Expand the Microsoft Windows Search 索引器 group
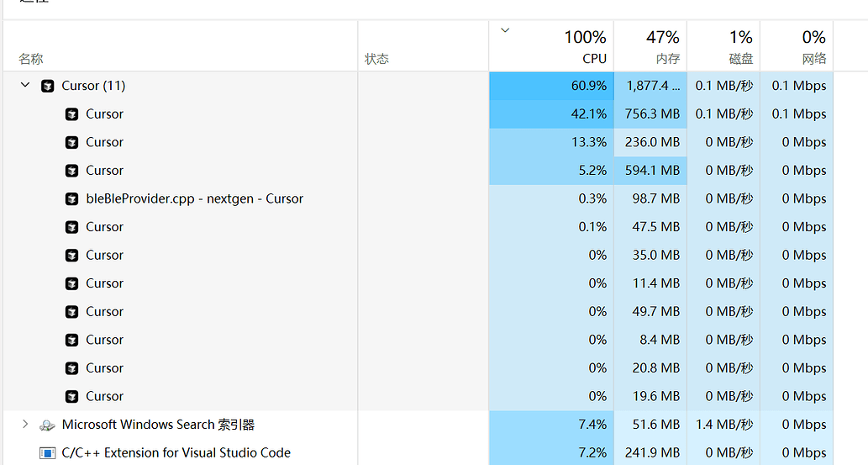This screenshot has width=868, height=465. (x=25, y=424)
